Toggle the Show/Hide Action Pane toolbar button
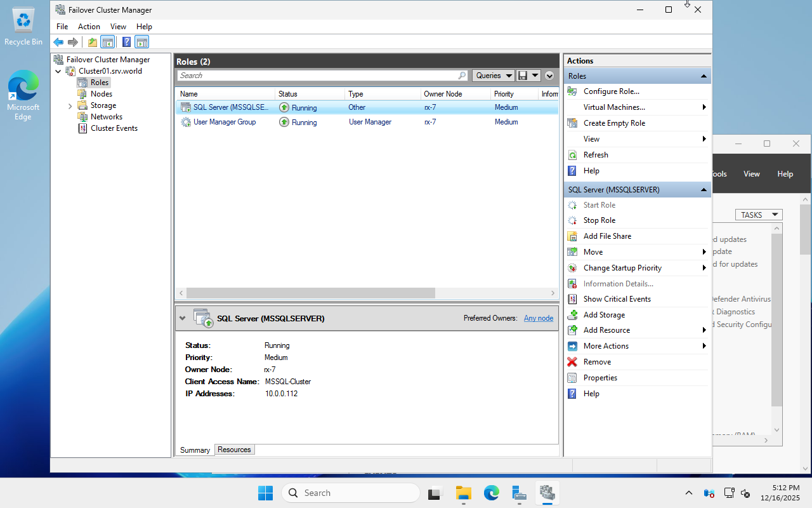 pos(141,43)
